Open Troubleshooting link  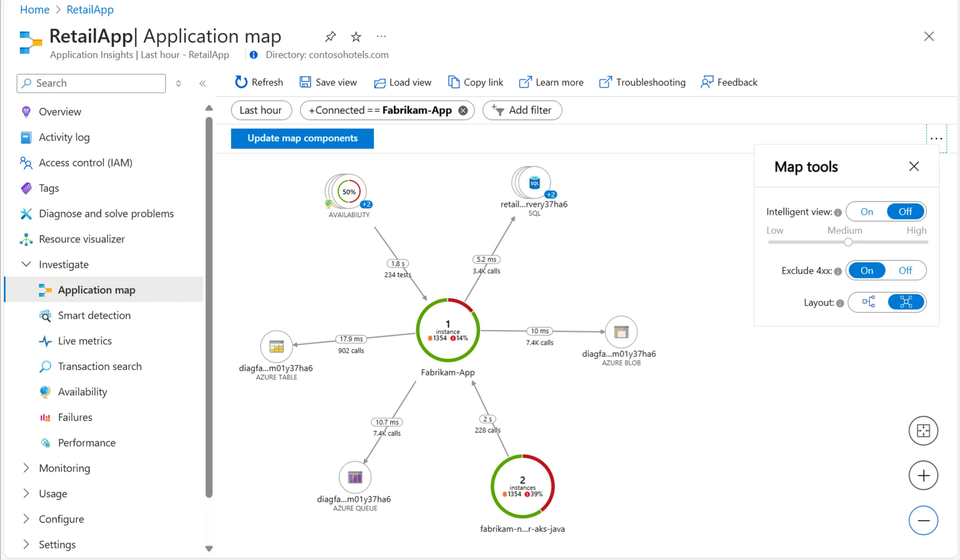click(643, 83)
